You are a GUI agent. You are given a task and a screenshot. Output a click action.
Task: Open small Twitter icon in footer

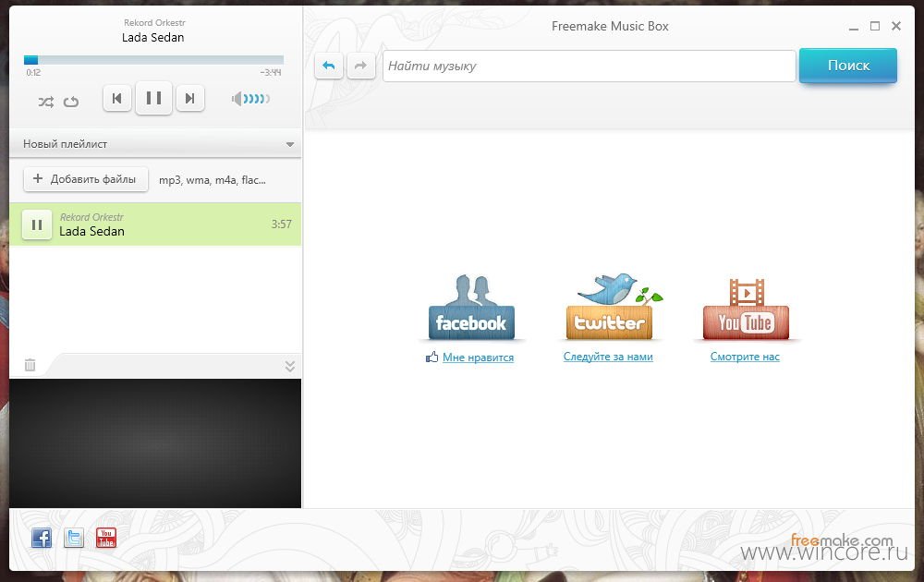pyautogui.click(x=74, y=538)
